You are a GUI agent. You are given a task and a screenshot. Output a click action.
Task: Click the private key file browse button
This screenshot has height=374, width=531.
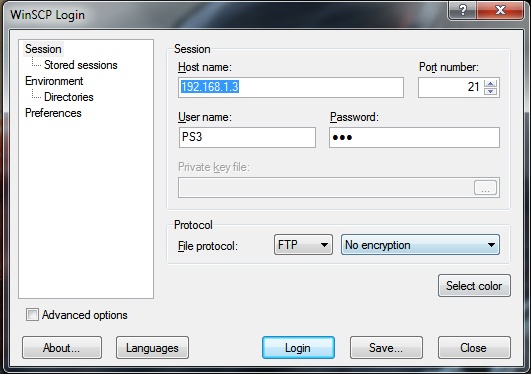(485, 188)
